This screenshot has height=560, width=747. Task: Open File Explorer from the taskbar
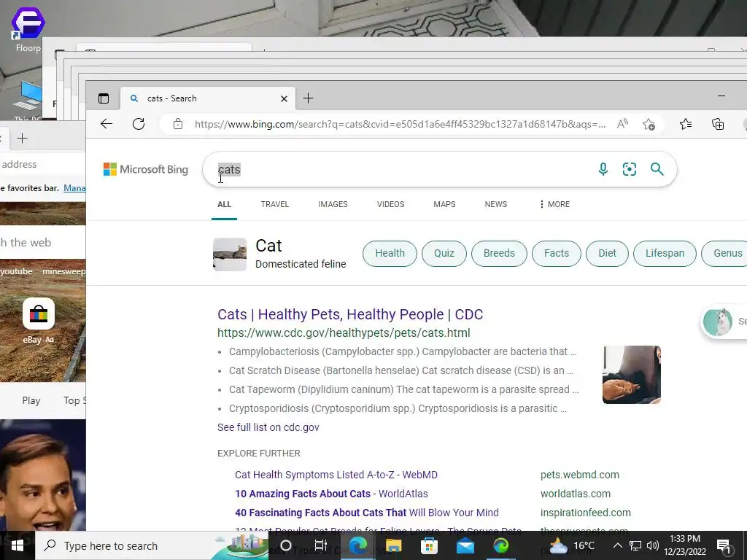click(x=393, y=545)
